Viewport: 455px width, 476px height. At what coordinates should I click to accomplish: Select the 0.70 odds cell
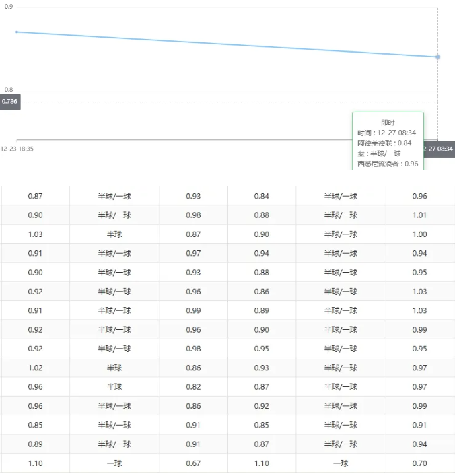click(419, 463)
